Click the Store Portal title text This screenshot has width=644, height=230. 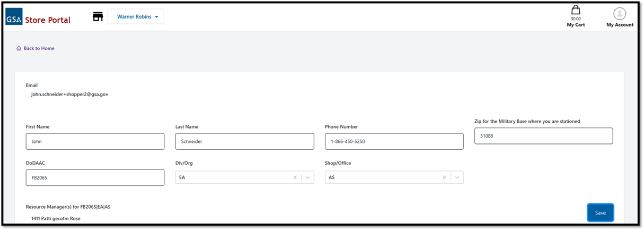48,20
